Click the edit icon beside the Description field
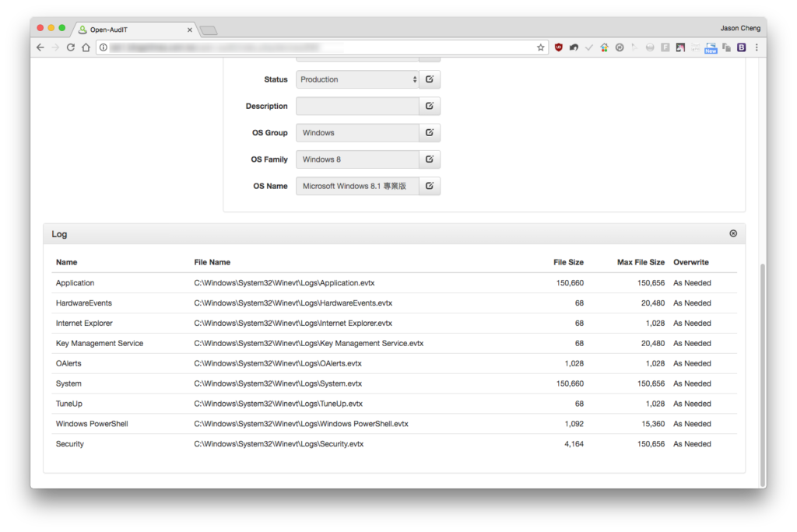The image size is (797, 532). pos(430,107)
